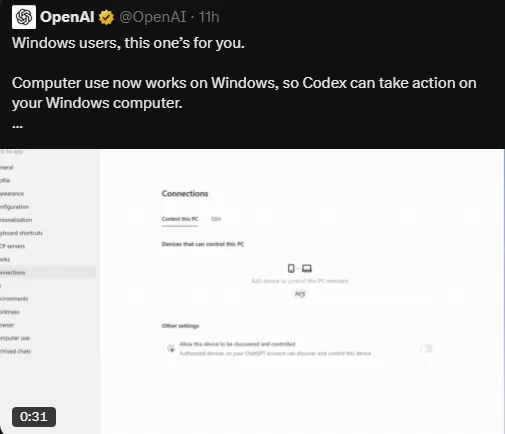Open the OpenAI profile avatar
This screenshot has width=505, height=434.
24,17
